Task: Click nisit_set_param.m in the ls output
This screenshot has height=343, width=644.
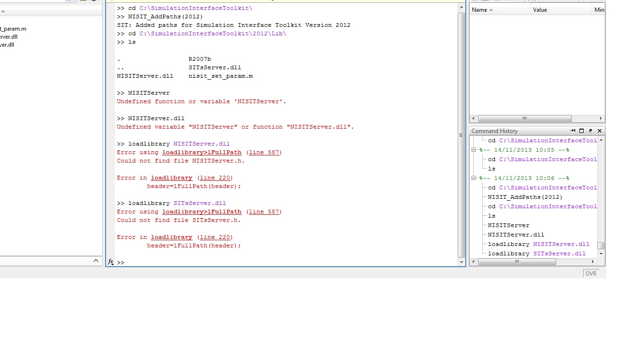Action: 221,76
